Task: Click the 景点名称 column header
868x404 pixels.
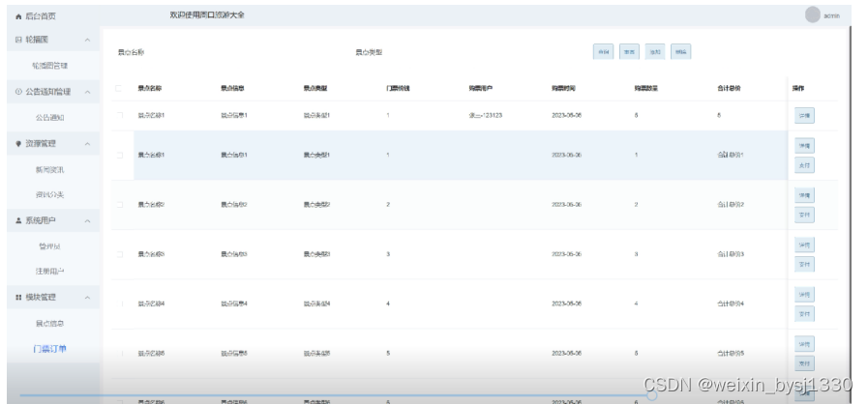Action: coord(149,88)
